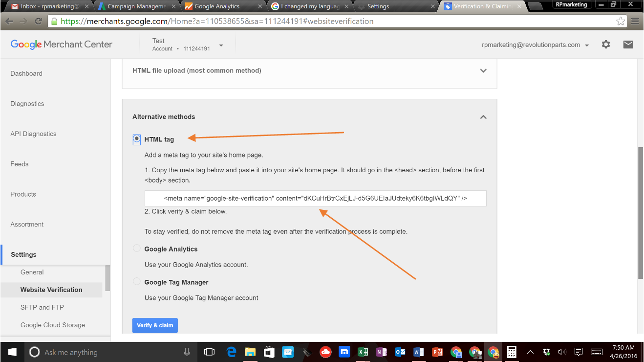Click the sidebar scrollbar thumb

(107, 278)
